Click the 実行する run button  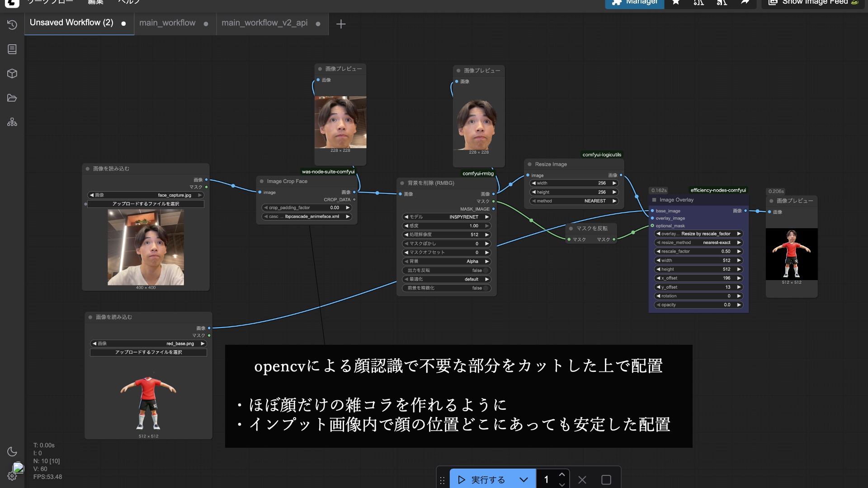[x=481, y=480]
